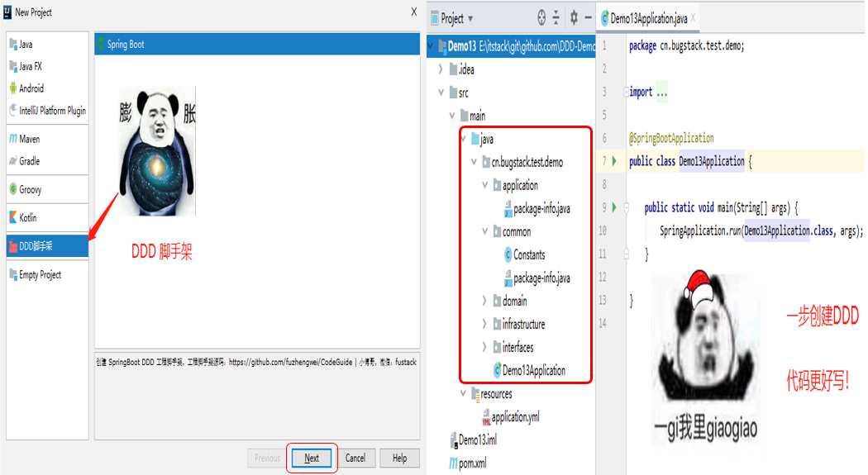
Task: Open application.yml file in tree
Action: click(510, 417)
